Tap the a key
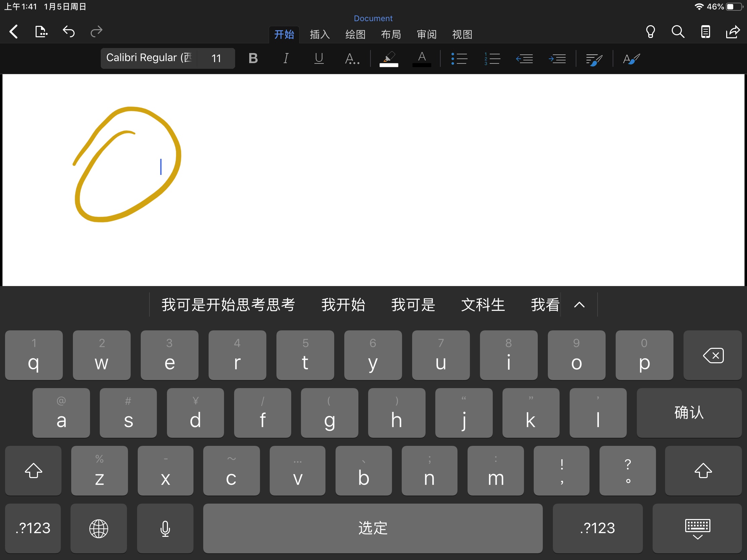The image size is (747, 560). point(61,413)
